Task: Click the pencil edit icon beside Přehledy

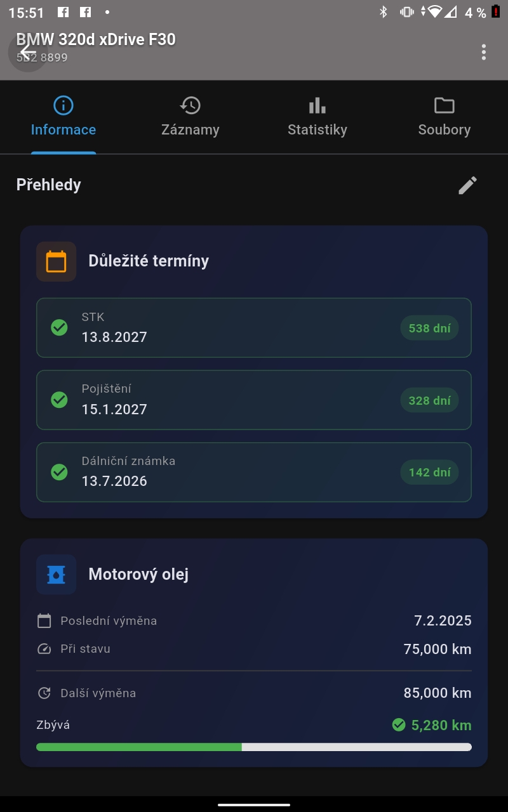Action: coord(467,185)
